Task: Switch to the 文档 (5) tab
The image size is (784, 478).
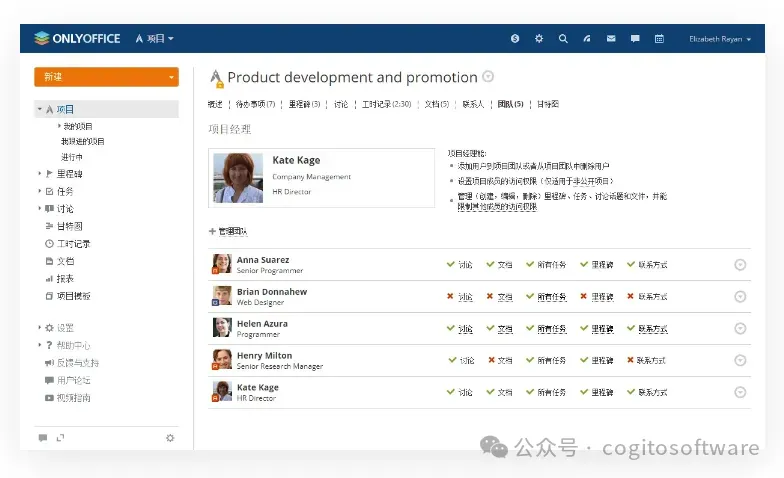Action: click(436, 104)
